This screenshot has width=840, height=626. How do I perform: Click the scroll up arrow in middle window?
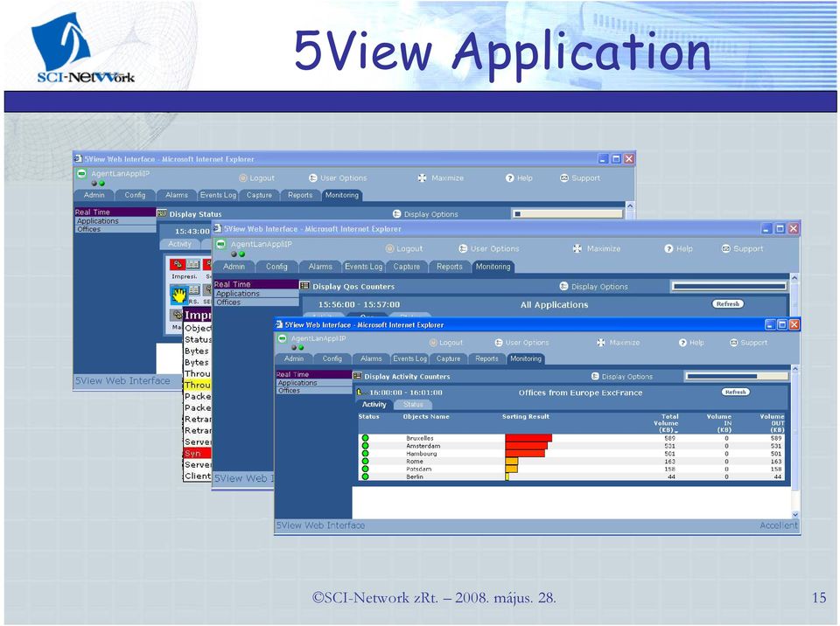click(x=794, y=278)
